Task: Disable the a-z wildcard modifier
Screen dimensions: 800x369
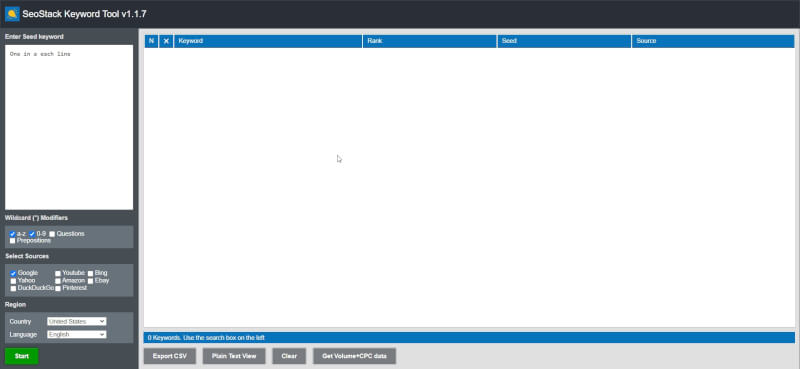Action: tap(13, 234)
